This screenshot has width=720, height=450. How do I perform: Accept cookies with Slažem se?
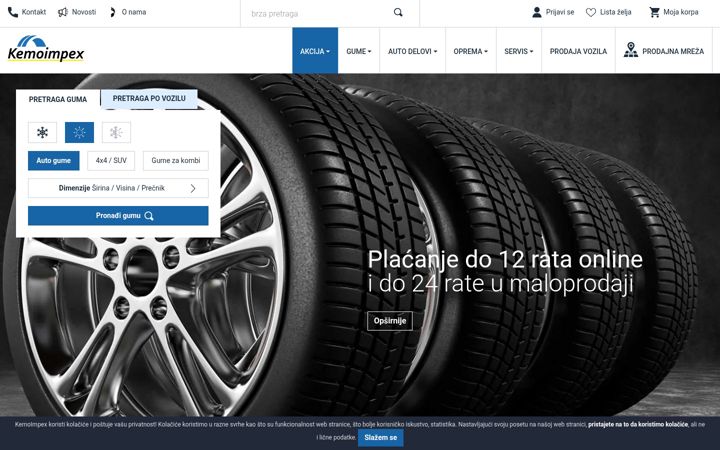point(381,438)
